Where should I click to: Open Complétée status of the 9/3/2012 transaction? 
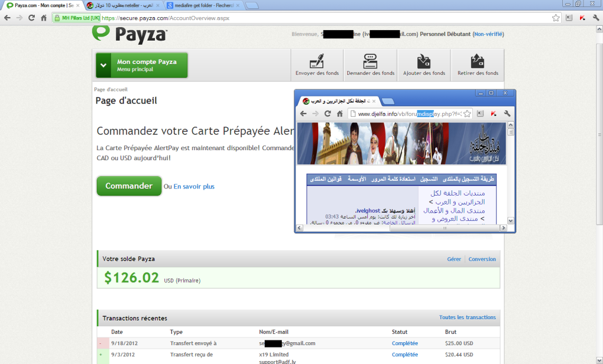tap(404, 355)
